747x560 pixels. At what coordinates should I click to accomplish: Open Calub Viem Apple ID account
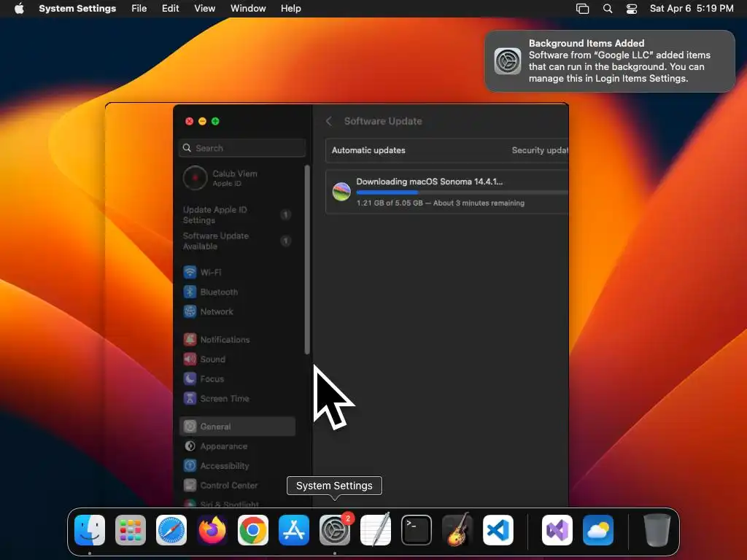pyautogui.click(x=237, y=178)
